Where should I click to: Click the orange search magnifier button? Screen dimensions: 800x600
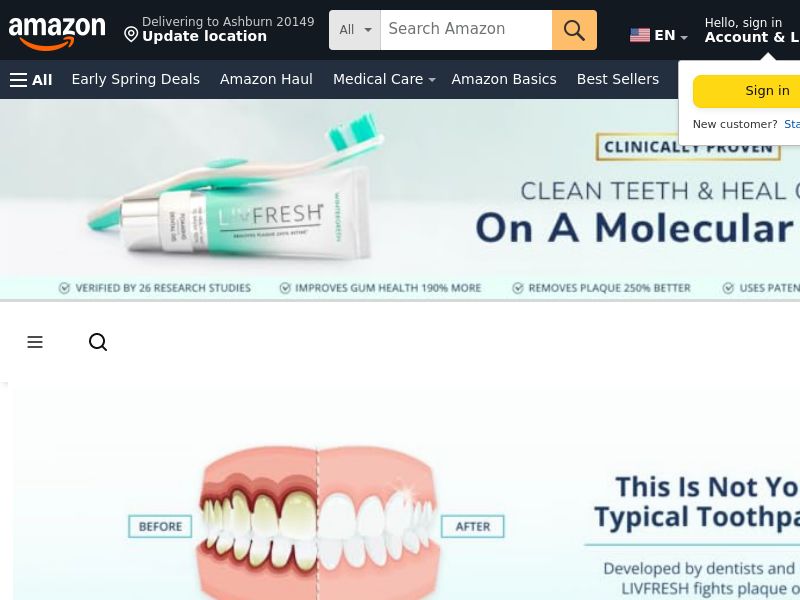[x=574, y=30]
